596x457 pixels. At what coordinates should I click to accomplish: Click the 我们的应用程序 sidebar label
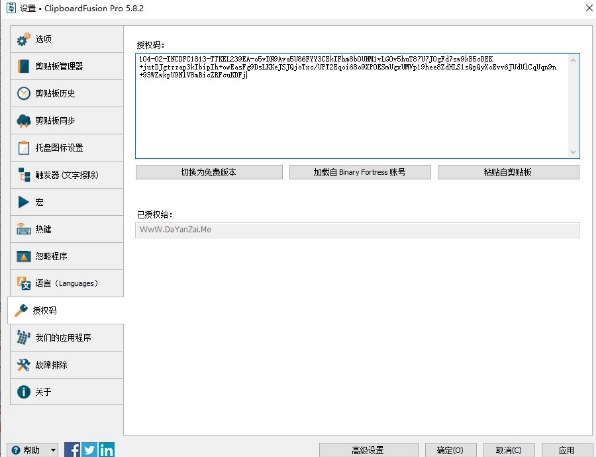click(63, 338)
